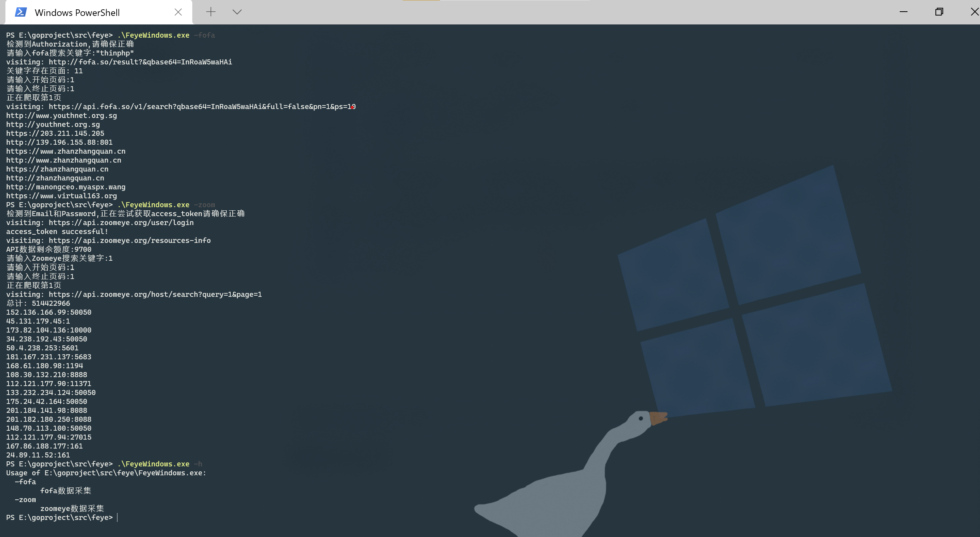Click 173.82.104.136:10000 entry
The height and width of the screenshot is (537, 980).
(x=49, y=330)
